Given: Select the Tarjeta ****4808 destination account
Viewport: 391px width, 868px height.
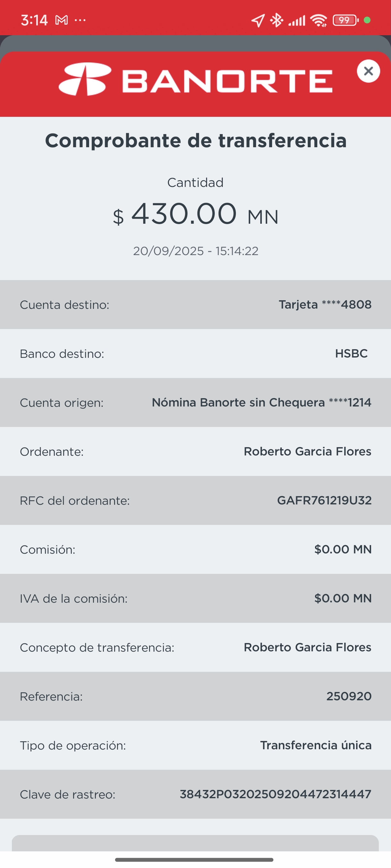Looking at the screenshot, I should 325,305.
